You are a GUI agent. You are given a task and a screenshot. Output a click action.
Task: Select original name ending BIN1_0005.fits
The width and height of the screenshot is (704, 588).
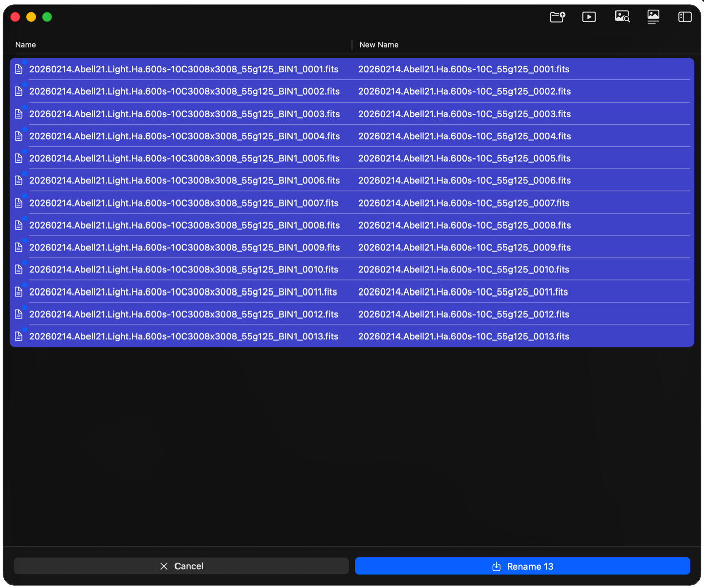coord(185,158)
